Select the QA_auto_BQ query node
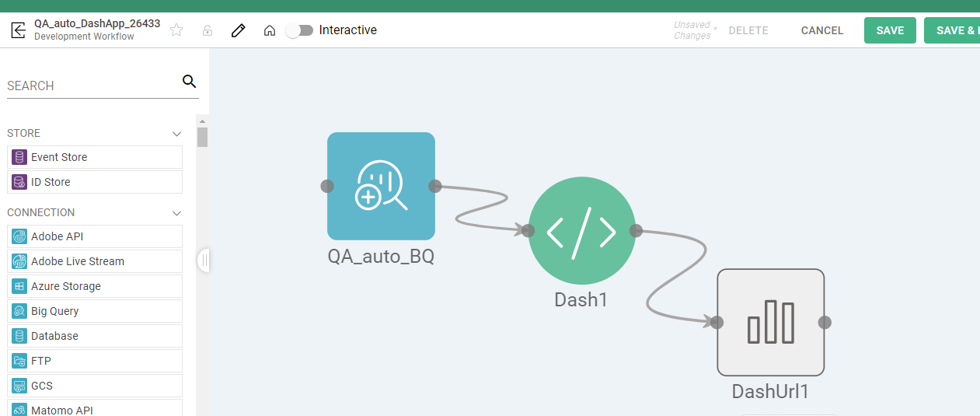 pos(381,186)
